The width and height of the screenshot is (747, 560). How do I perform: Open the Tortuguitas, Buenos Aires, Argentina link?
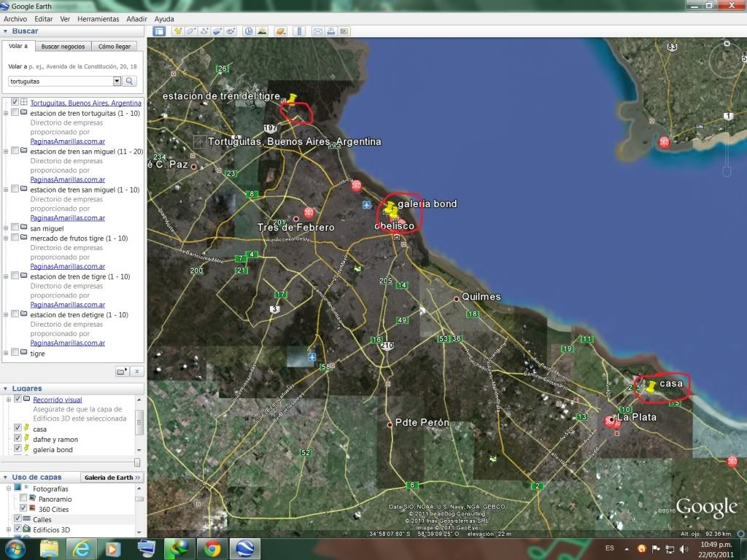(86, 103)
